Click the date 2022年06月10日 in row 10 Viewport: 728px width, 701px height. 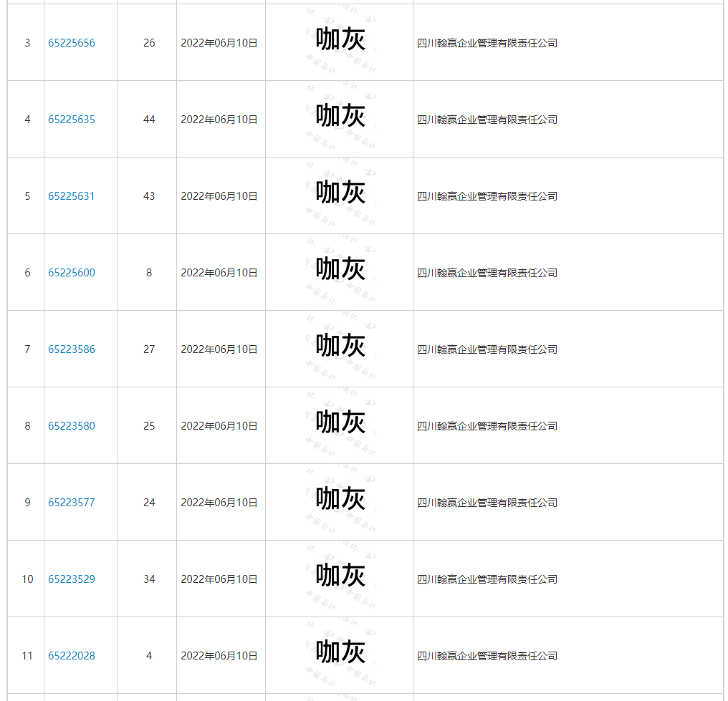tap(219, 579)
